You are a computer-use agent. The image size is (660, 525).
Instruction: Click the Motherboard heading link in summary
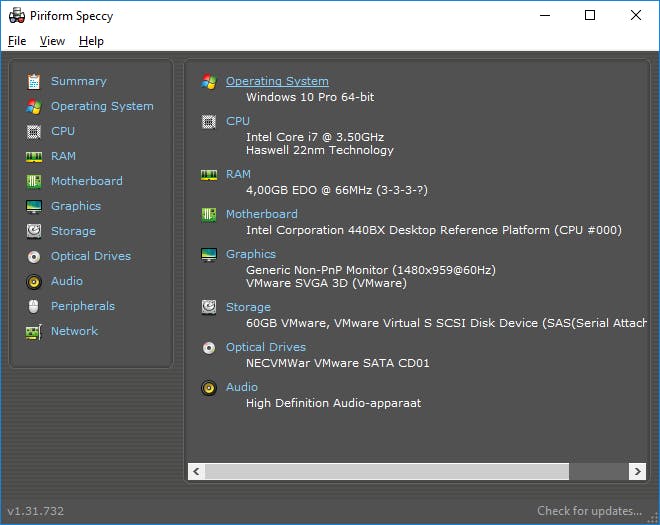tap(261, 214)
